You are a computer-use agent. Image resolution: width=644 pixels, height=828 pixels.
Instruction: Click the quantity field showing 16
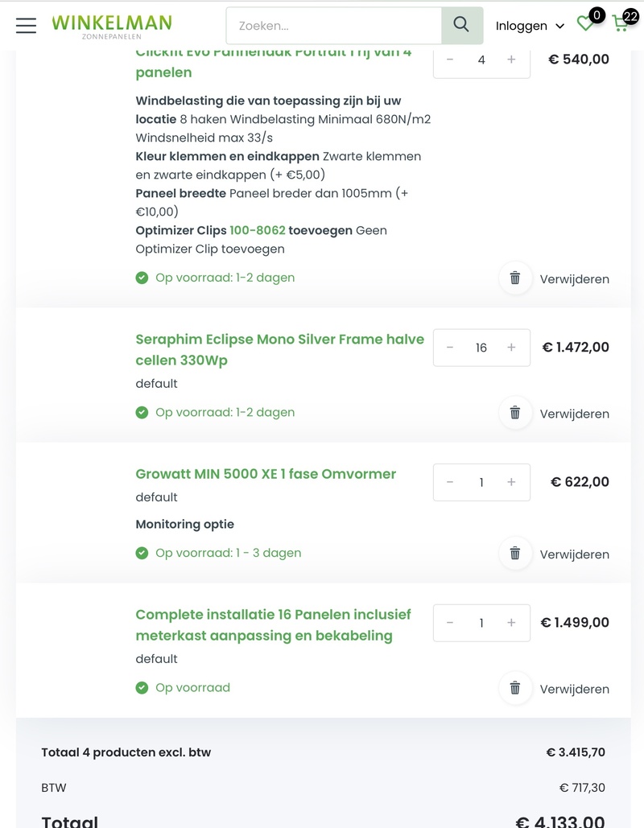[x=481, y=348]
